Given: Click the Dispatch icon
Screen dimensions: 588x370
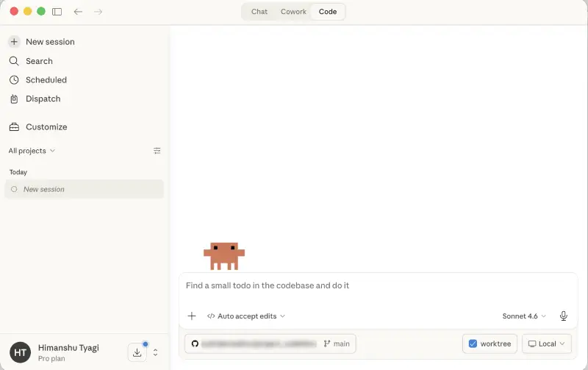Looking at the screenshot, I should click(x=14, y=99).
